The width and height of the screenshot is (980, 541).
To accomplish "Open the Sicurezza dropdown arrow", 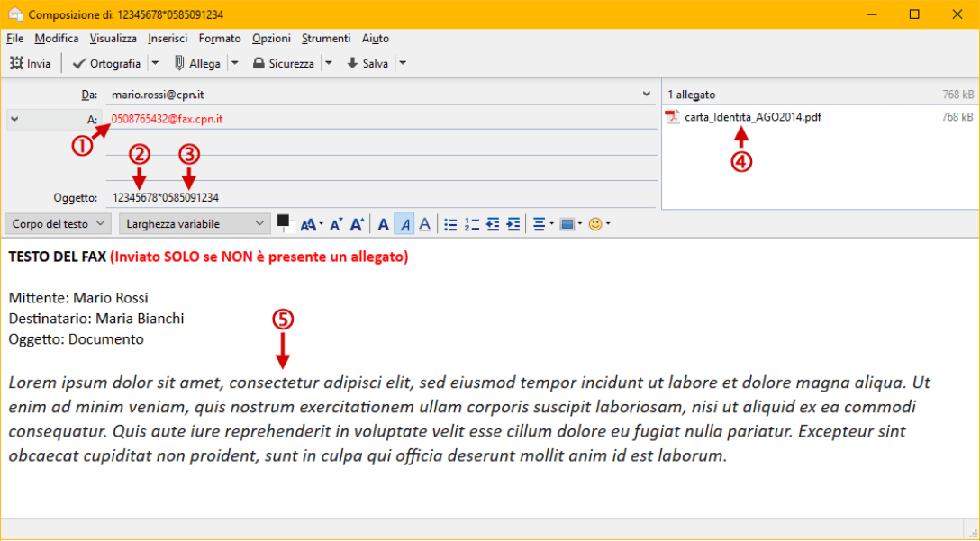I will pos(328,63).
